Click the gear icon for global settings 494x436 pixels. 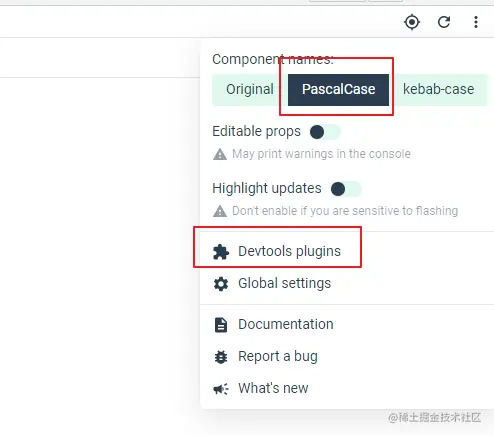coord(221,284)
